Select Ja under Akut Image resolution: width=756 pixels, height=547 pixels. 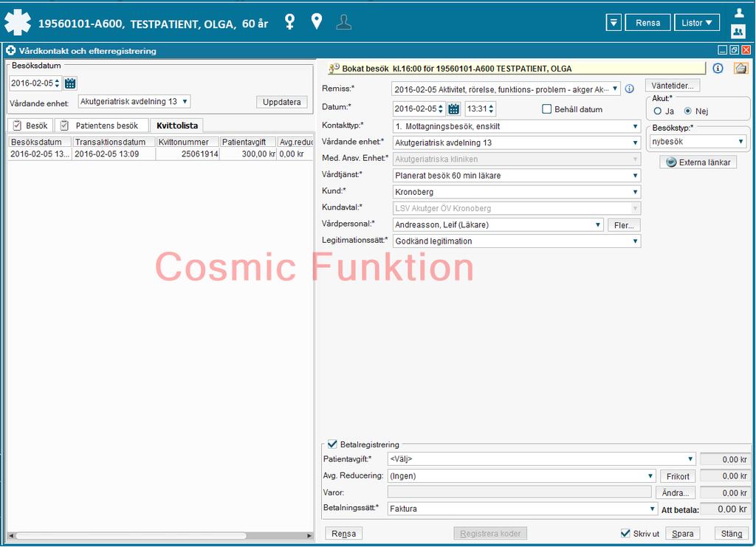click(x=658, y=111)
